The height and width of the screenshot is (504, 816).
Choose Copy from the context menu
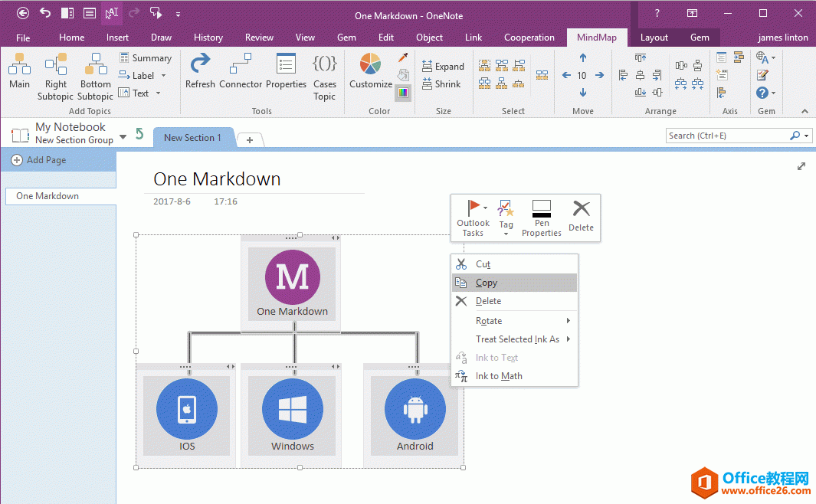486,282
